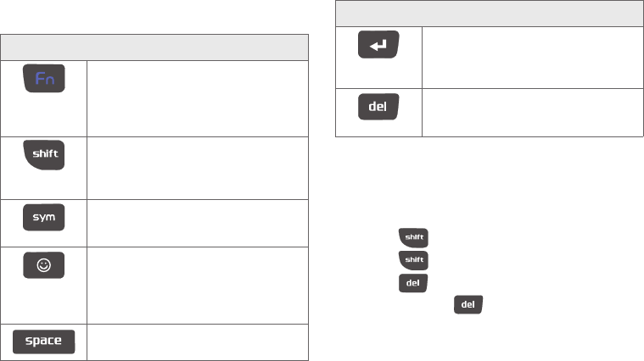
Task: Select the empty cell beside the sym key
Action: (198, 223)
